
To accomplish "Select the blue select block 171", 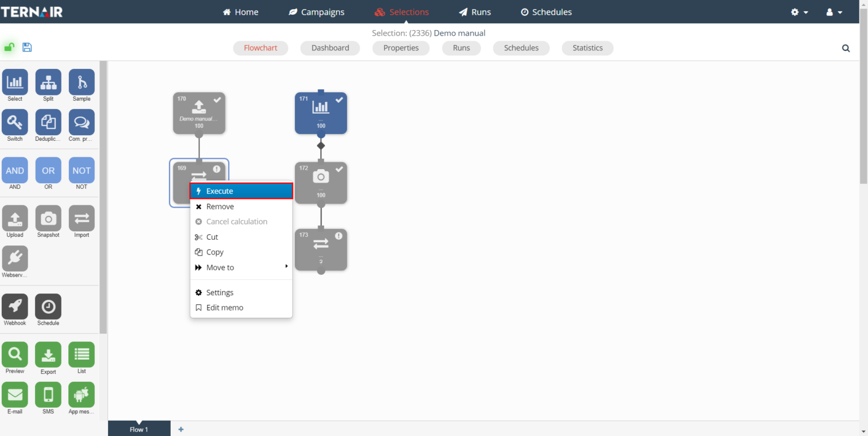I will coord(321,113).
